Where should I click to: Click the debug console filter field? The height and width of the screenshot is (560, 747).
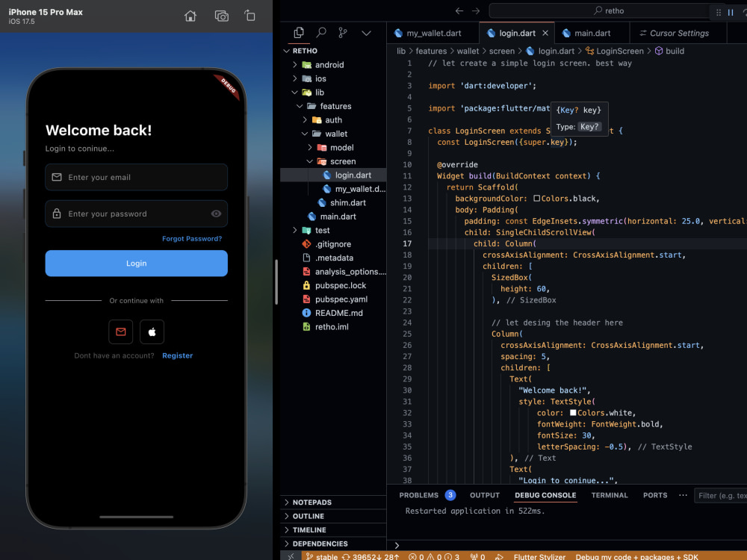[x=720, y=496]
